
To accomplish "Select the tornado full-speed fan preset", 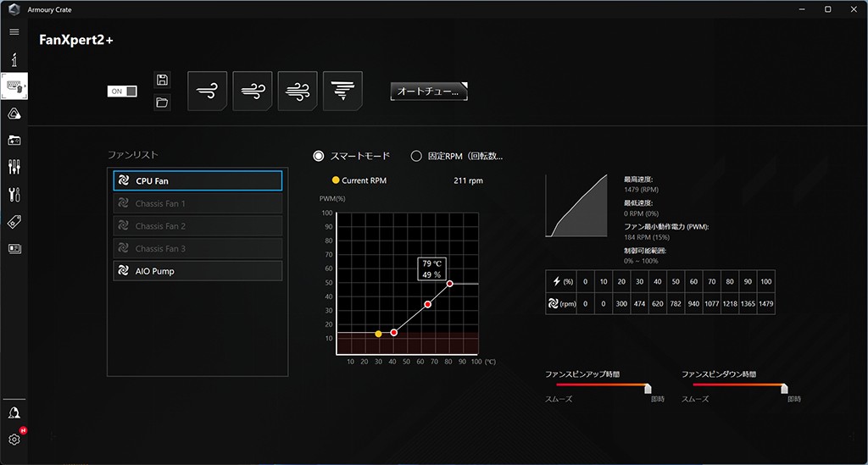I will (x=342, y=91).
